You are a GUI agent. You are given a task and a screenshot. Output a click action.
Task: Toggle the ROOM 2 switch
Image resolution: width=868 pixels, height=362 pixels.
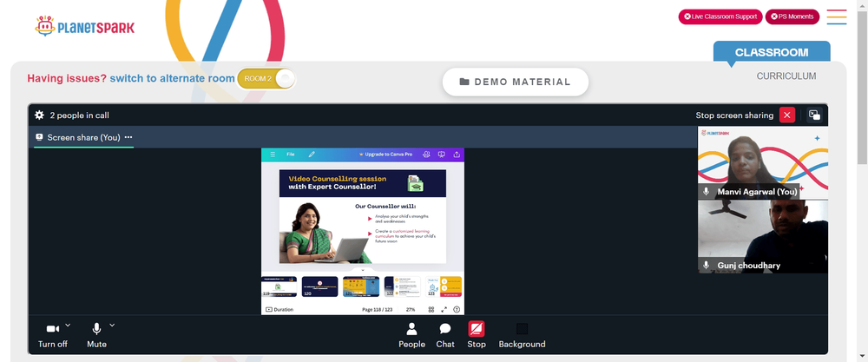(266, 79)
